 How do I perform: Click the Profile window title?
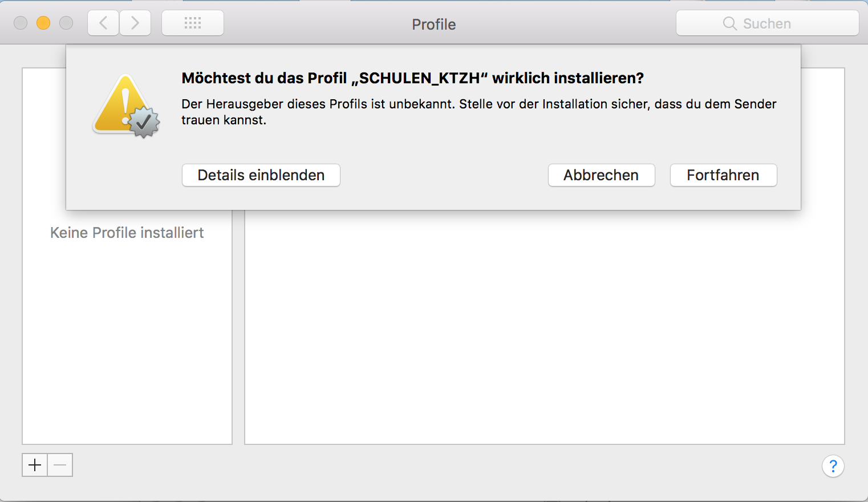coord(433,25)
